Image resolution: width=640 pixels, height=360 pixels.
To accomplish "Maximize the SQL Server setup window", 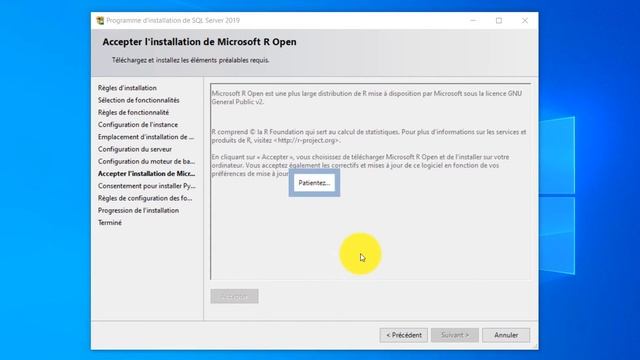I will pos(499,20).
